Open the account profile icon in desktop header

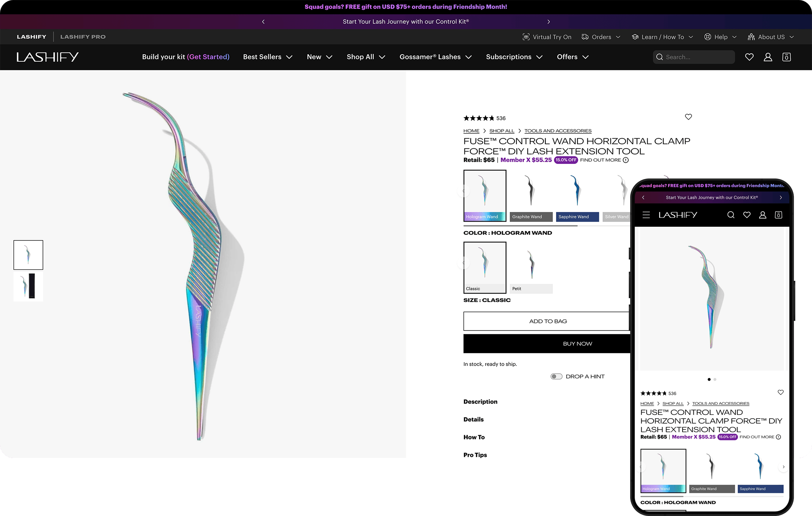[768, 57]
